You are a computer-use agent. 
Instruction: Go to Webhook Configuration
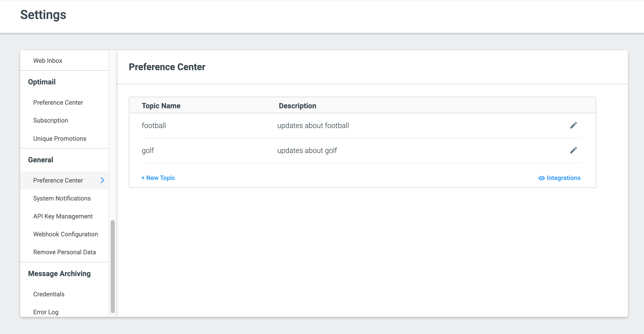pyautogui.click(x=65, y=234)
